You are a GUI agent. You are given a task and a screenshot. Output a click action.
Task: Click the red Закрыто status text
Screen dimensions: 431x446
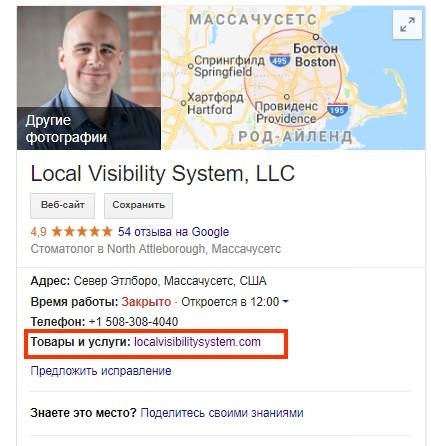(146, 302)
